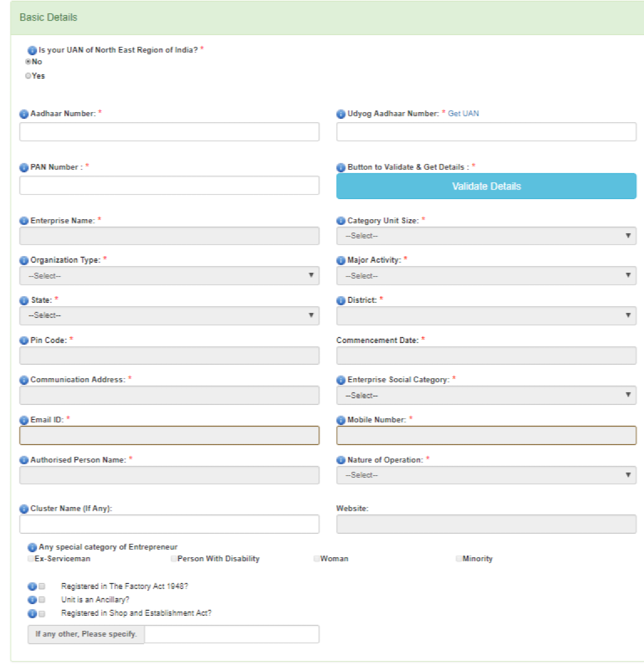
Task: Enable Unit is an Ancillary checkbox
Action: [42, 600]
